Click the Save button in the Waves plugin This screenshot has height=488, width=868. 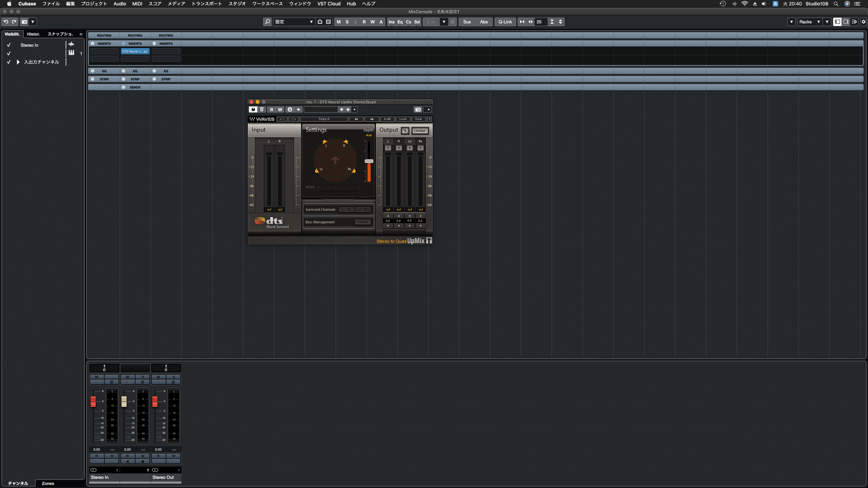coord(418,119)
